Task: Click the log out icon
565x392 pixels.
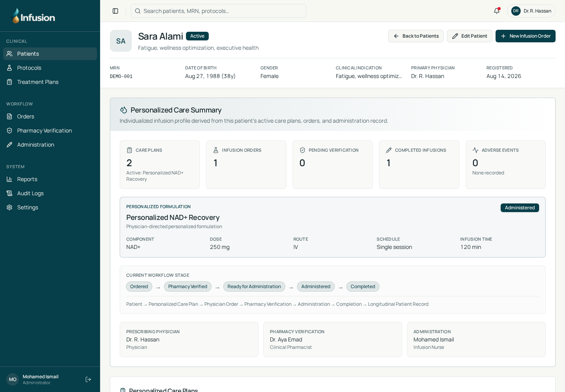Action: click(88, 379)
